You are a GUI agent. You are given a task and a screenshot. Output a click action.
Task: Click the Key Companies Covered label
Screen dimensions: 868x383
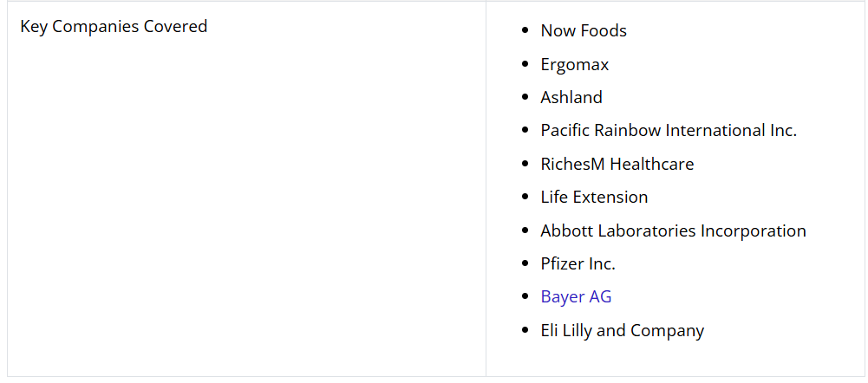pos(114,26)
